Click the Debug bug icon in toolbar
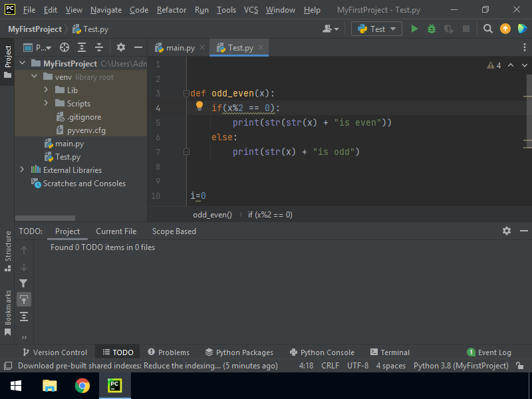532x399 pixels. (432, 29)
